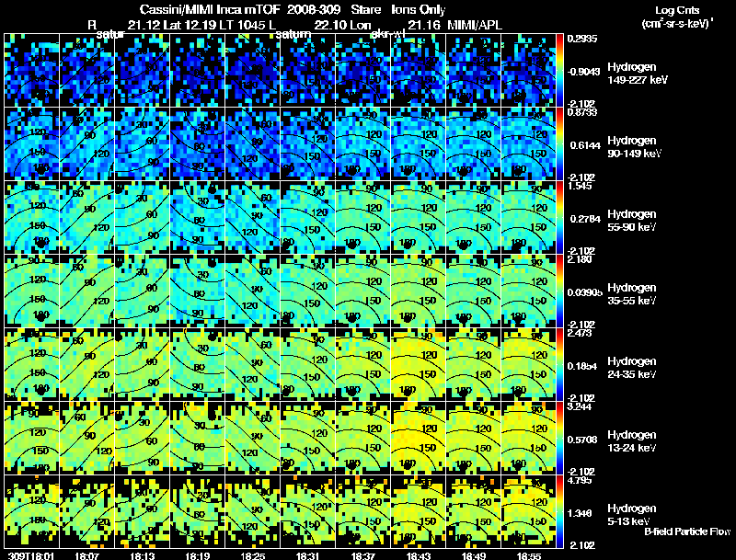Screen dimensions: 736x560
Task: Click the 'MIMI/APL' text in the header
Action: tap(475, 25)
